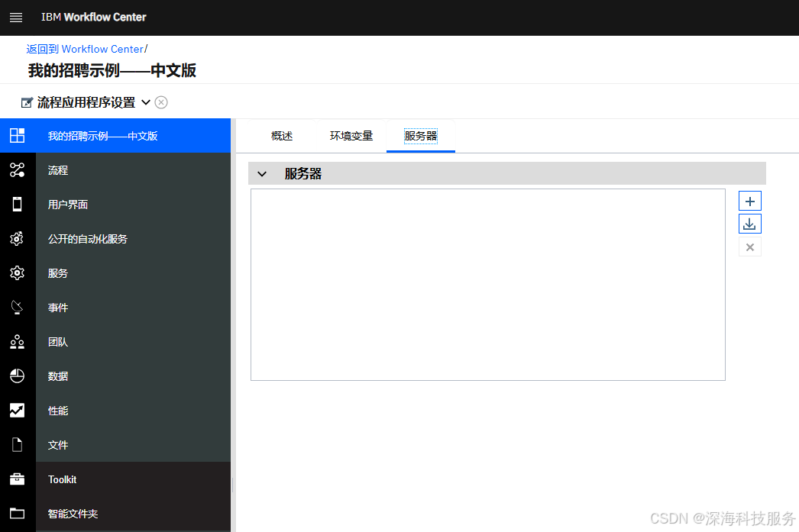Click the 返回到 Workflow Center link

pos(85,49)
